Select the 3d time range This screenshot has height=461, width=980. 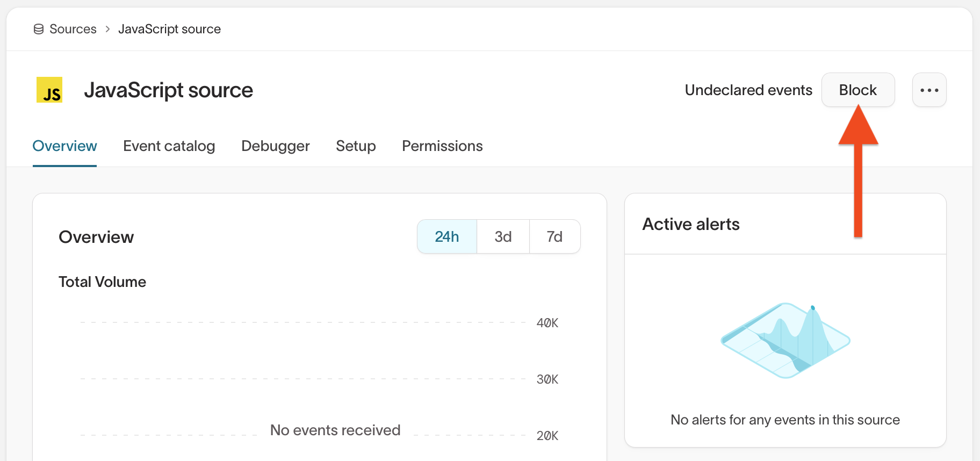(503, 236)
